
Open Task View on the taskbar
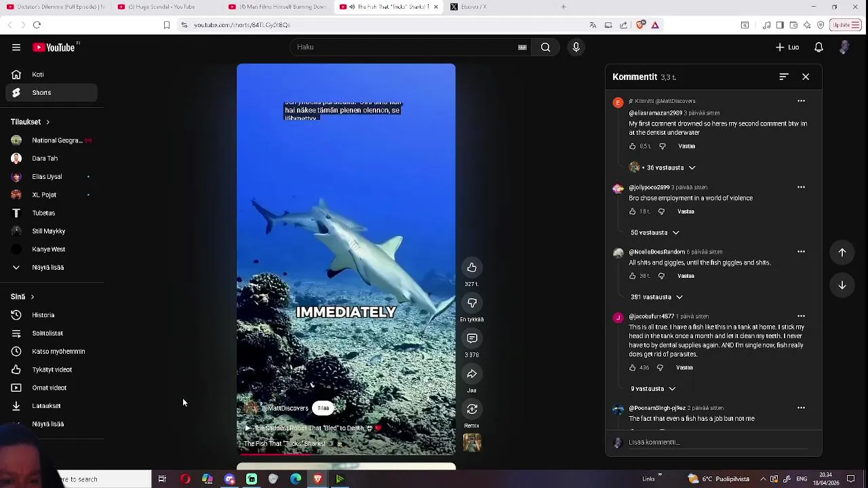click(x=162, y=479)
